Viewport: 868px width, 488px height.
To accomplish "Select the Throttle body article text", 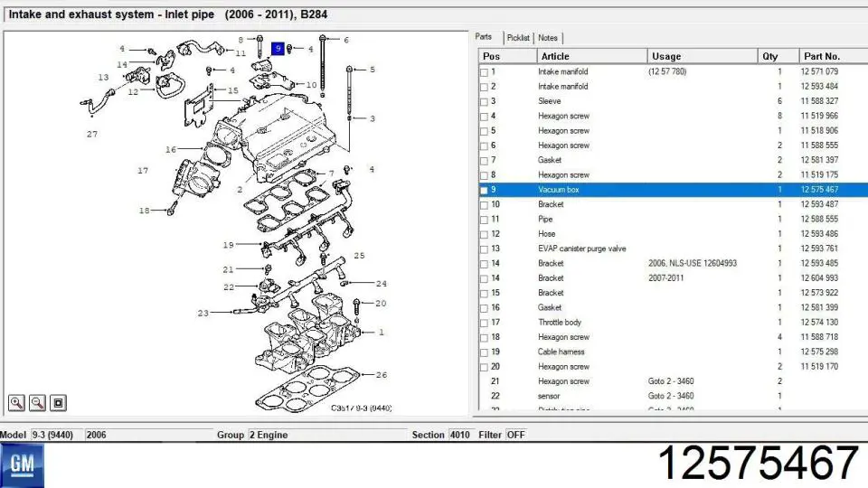I will point(559,322).
